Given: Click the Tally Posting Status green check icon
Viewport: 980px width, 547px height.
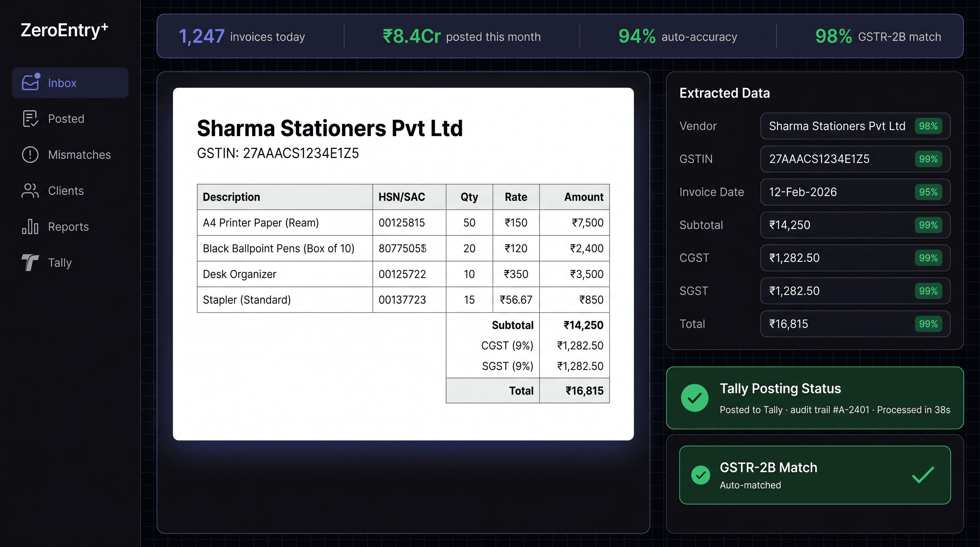Looking at the screenshot, I should [695, 398].
